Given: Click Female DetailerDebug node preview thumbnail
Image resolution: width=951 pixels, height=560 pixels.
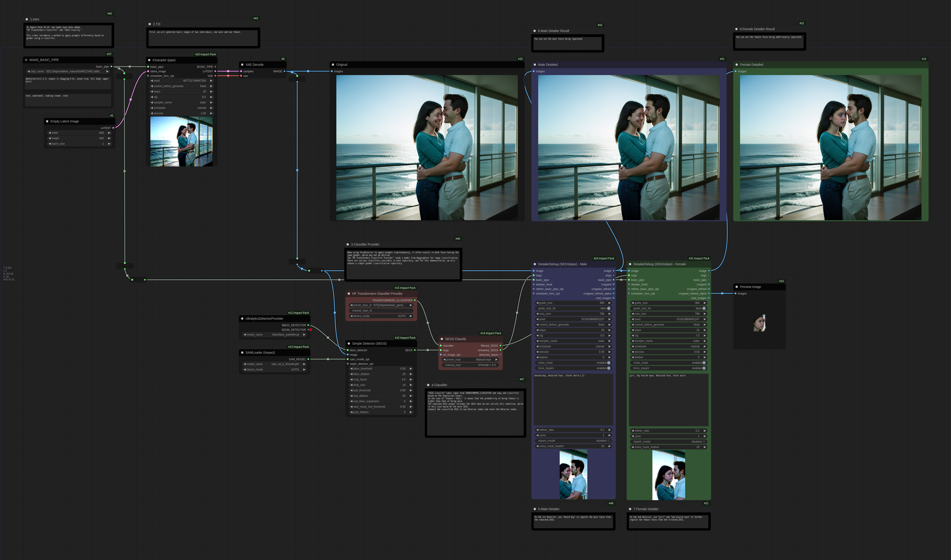Looking at the screenshot, I should (x=669, y=475).
